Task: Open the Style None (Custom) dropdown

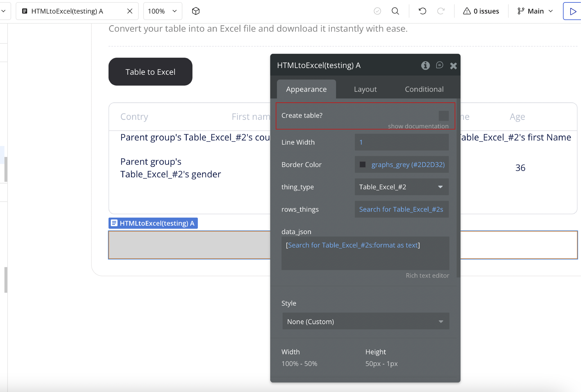Action: tap(365, 321)
